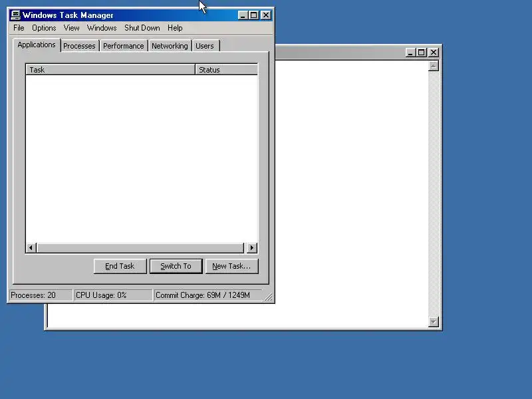This screenshot has height=399, width=532.
Task: Click the Task Manager title bar icon
Action: point(15,15)
